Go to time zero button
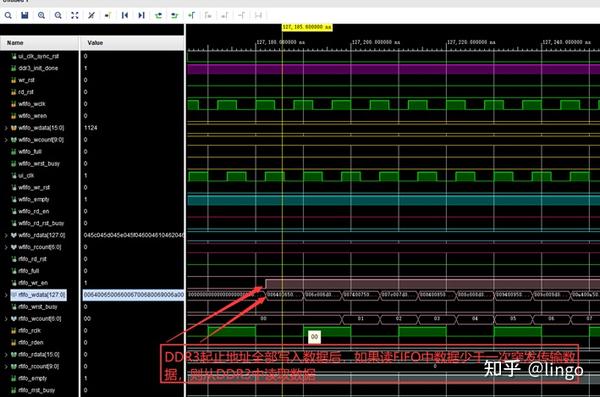Screen dimensions: 600x397 pyautogui.click(x=125, y=15)
